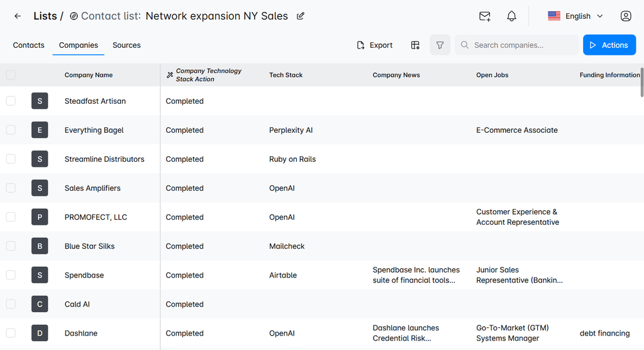Click the Company News column header
This screenshot has height=350, width=644.
[396, 75]
